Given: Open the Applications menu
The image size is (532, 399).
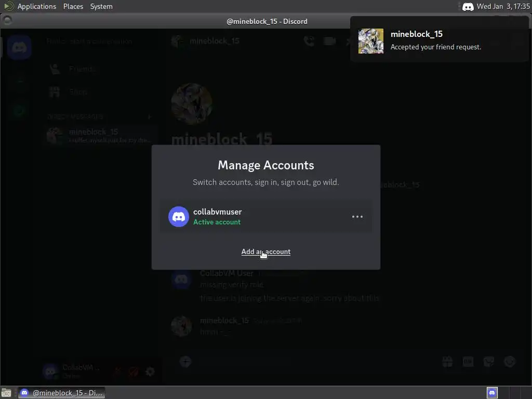Looking at the screenshot, I should (x=37, y=6).
